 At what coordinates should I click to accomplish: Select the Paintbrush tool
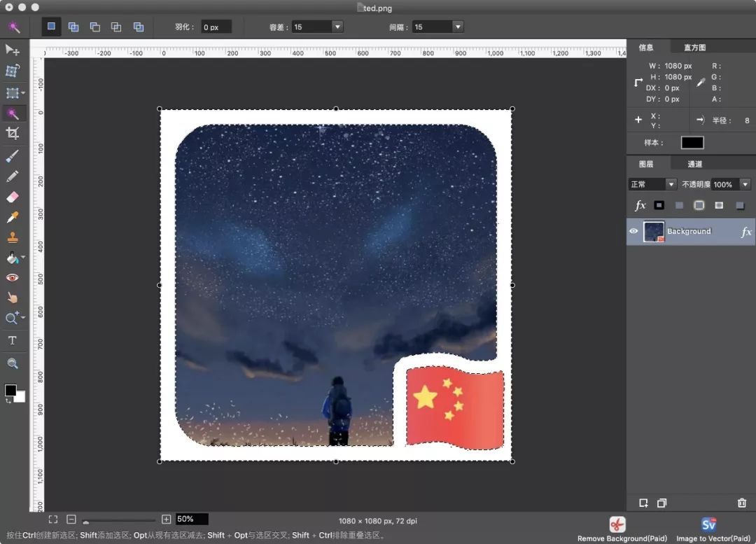(13, 155)
